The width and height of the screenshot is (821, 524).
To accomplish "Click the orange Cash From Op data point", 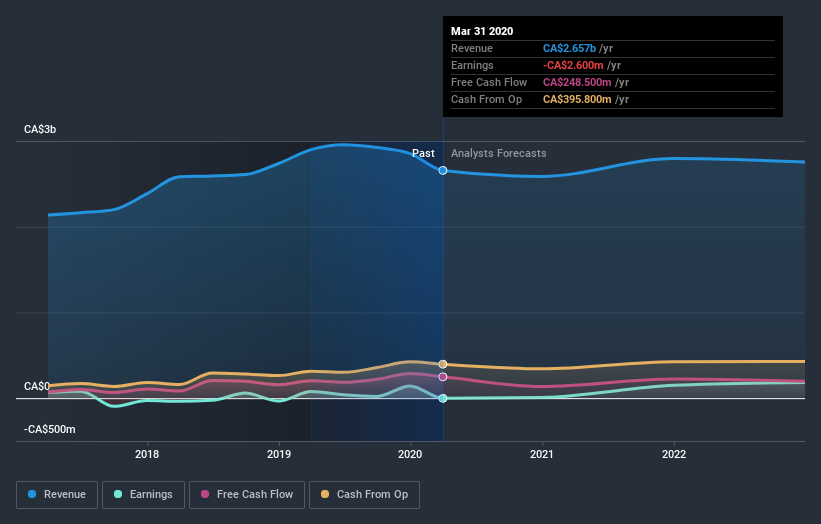I will point(443,364).
